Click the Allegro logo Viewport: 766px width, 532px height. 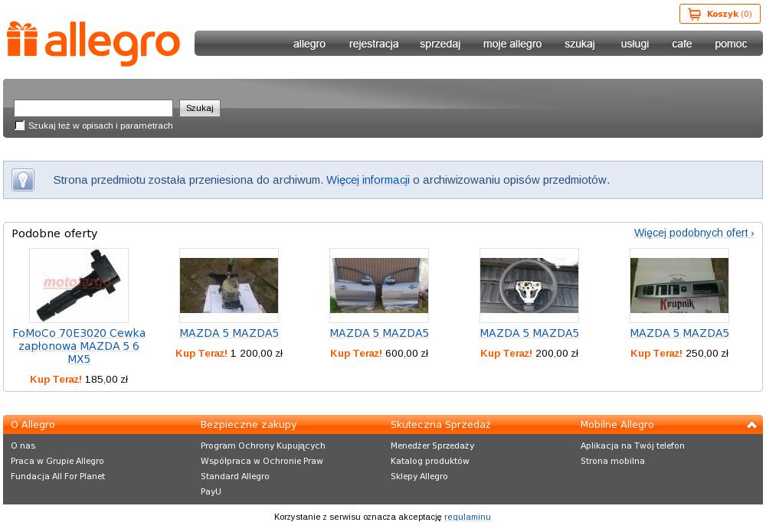[93, 43]
